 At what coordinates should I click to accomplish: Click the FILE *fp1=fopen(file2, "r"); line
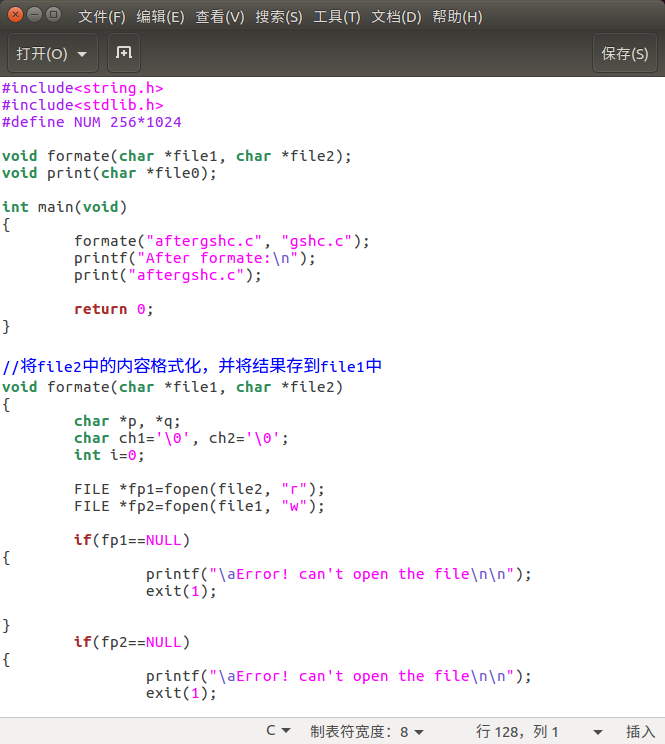click(199, 489)
